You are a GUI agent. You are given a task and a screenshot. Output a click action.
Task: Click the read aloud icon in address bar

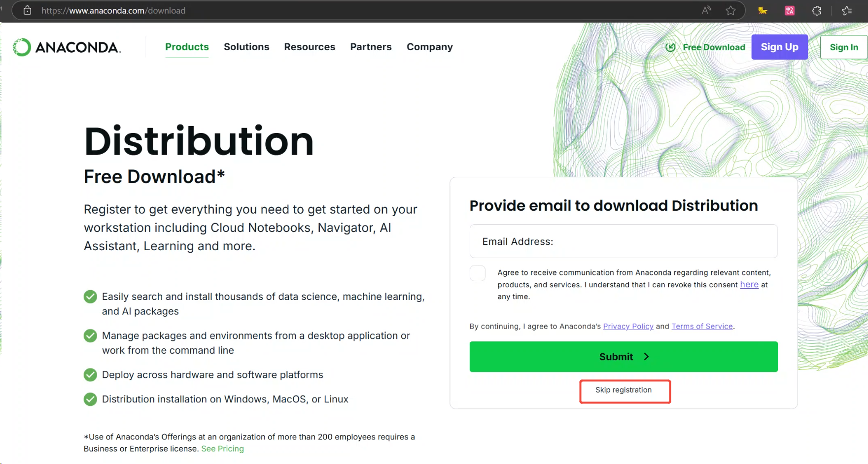pos(706,10)
